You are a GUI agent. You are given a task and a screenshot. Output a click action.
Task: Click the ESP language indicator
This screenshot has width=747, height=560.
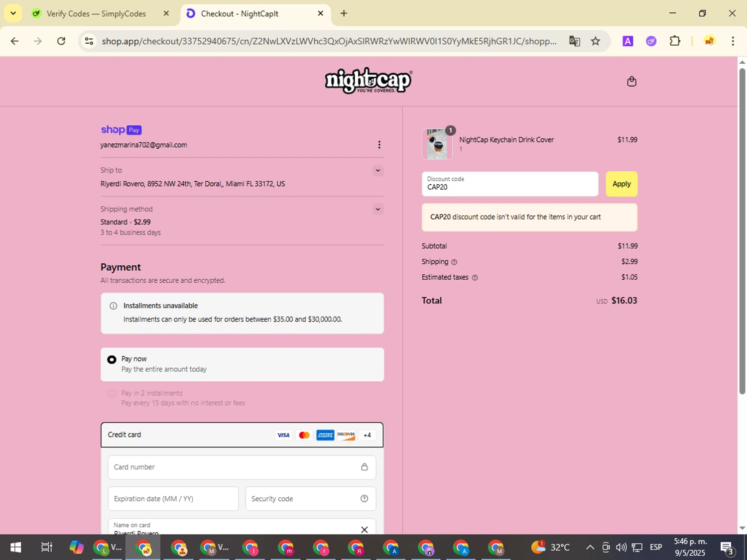point(656,548)
